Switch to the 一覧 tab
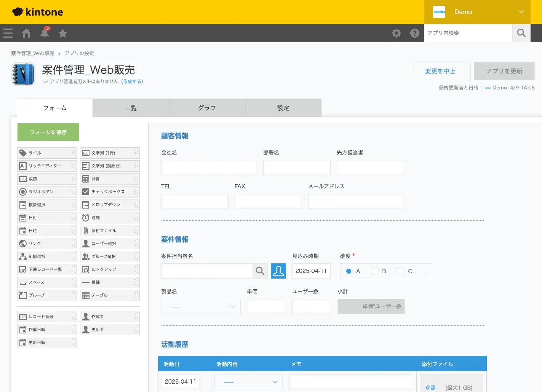This screenshot has width=542, height=392. click(x=131, y=108)
